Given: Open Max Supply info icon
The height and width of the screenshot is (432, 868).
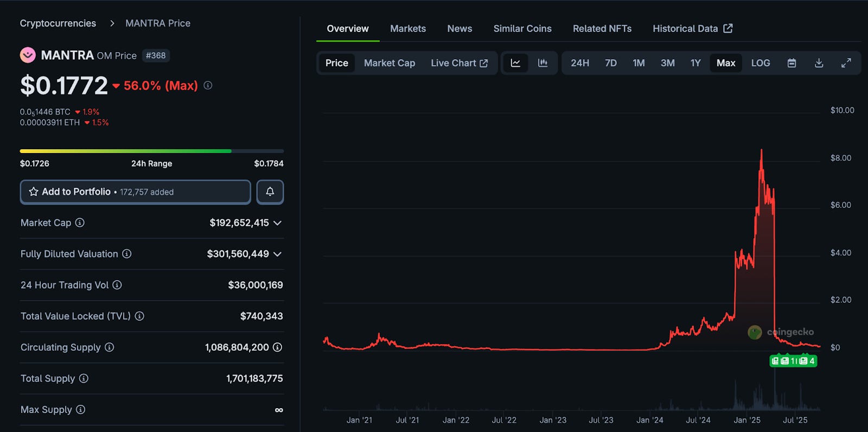Looking at the screenshot, I should point(80,409).
